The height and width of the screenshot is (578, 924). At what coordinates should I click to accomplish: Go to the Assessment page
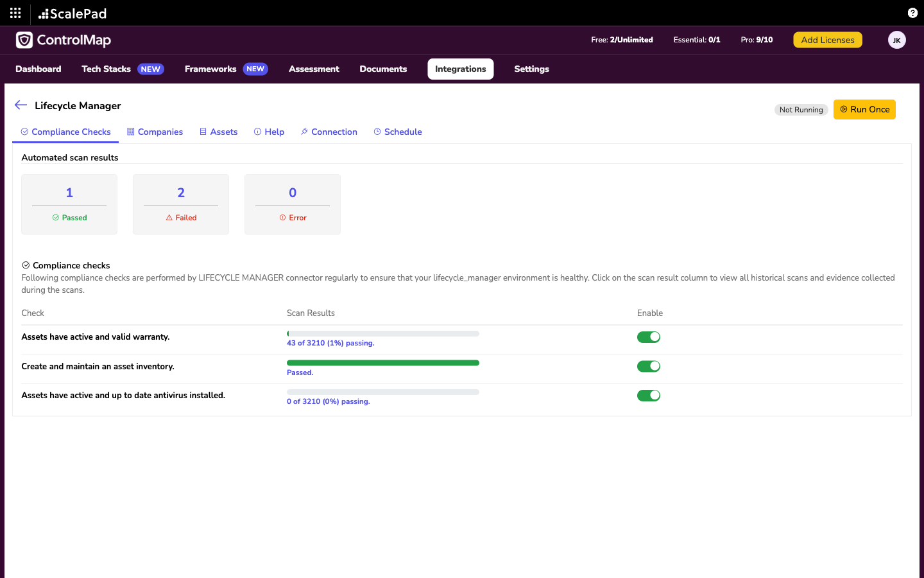314,69
